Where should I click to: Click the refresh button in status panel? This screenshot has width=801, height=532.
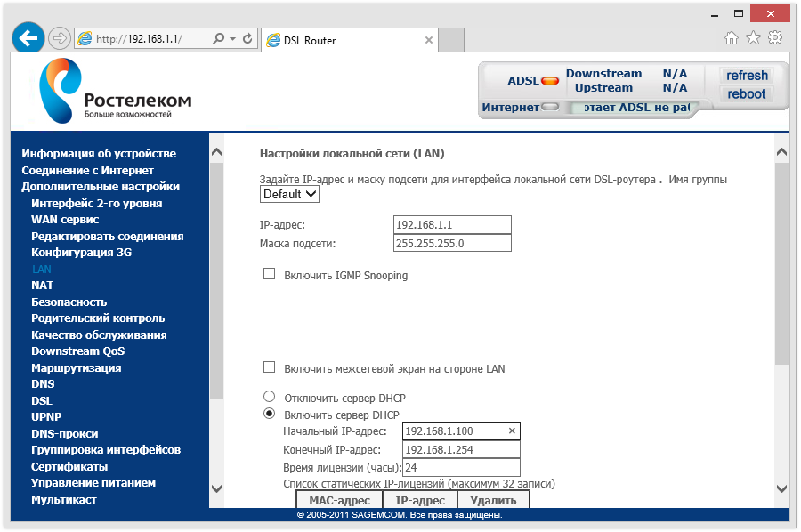click(747, 76)
